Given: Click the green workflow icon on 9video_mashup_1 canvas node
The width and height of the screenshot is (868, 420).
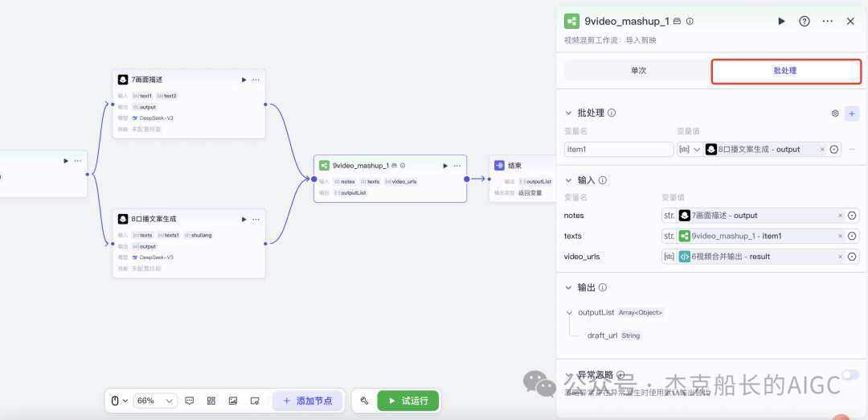Looking at the screenshot, I should [325, 165].
